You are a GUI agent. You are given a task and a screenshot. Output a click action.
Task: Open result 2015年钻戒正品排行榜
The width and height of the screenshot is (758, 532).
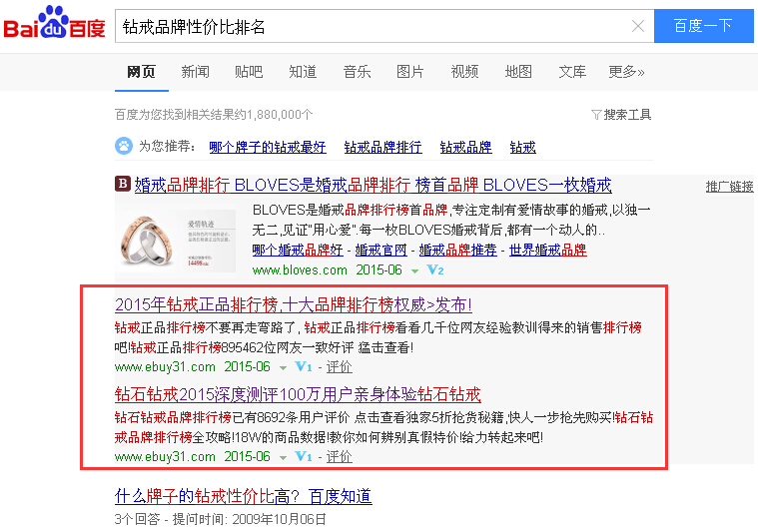pos(294,305)
